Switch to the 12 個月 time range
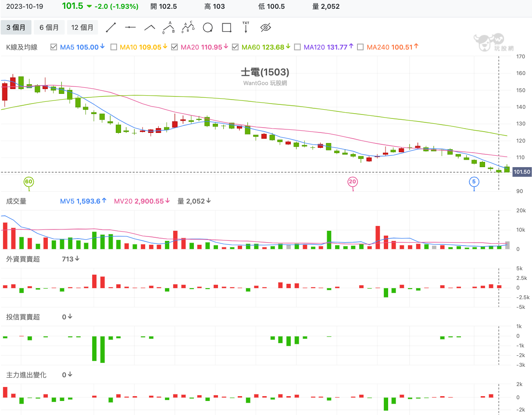 [82, 28]
